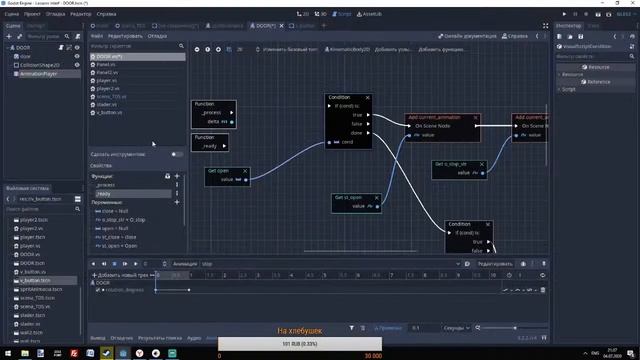Close the Get s_stop_str node
The height and width of the screenshot is (360, 640).
[482, 164]
